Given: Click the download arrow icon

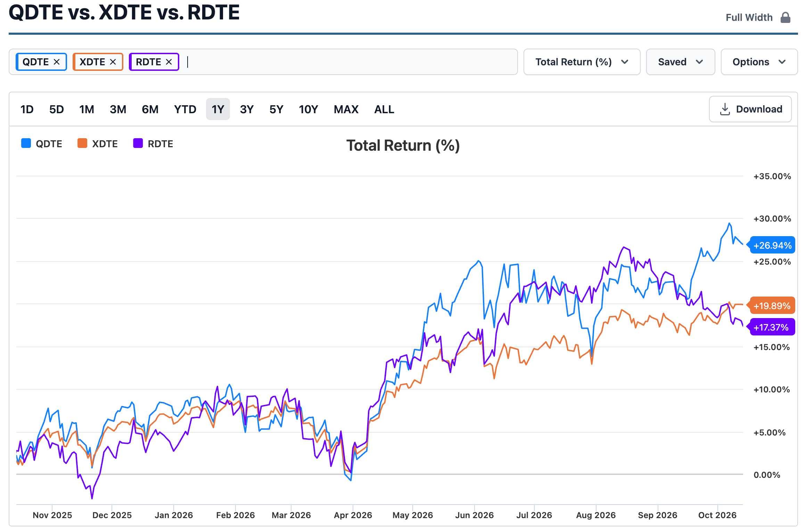Looking at the screenshot, I should coord(725,109).
